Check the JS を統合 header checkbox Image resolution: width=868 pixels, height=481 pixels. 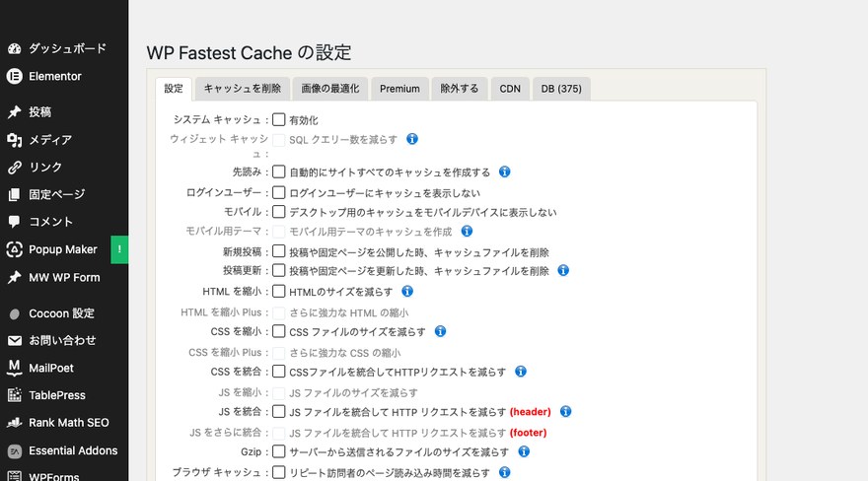tap(279, 411)
